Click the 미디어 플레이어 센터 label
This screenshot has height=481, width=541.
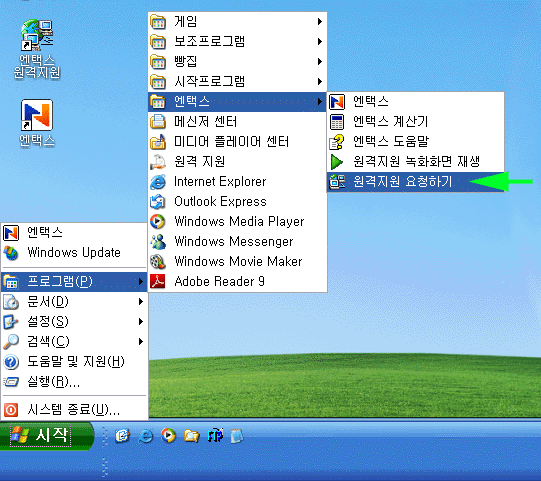click(231, 141)
